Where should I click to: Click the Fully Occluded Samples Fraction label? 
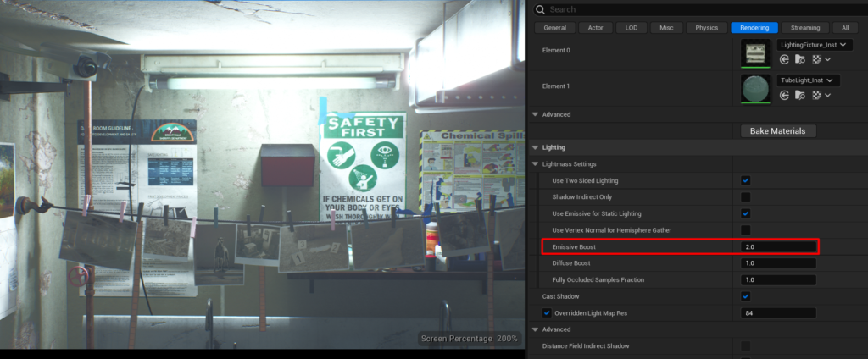click(598, 280)
